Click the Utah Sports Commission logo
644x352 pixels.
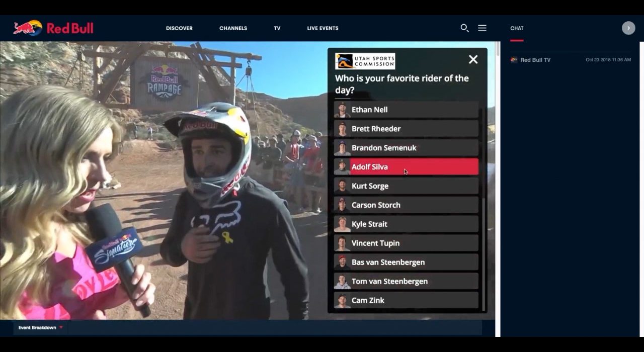[x=365, y=61]
